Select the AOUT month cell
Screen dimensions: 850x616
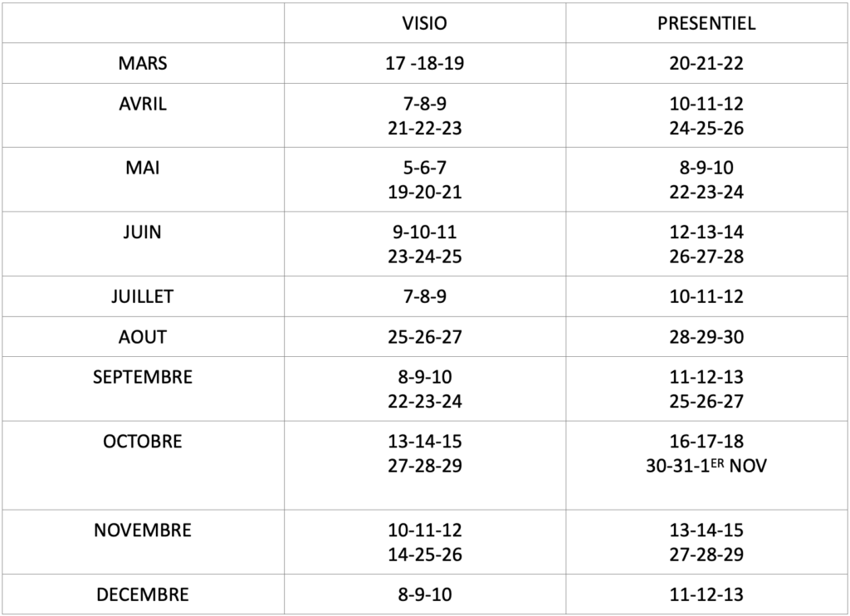pos(143,337)
